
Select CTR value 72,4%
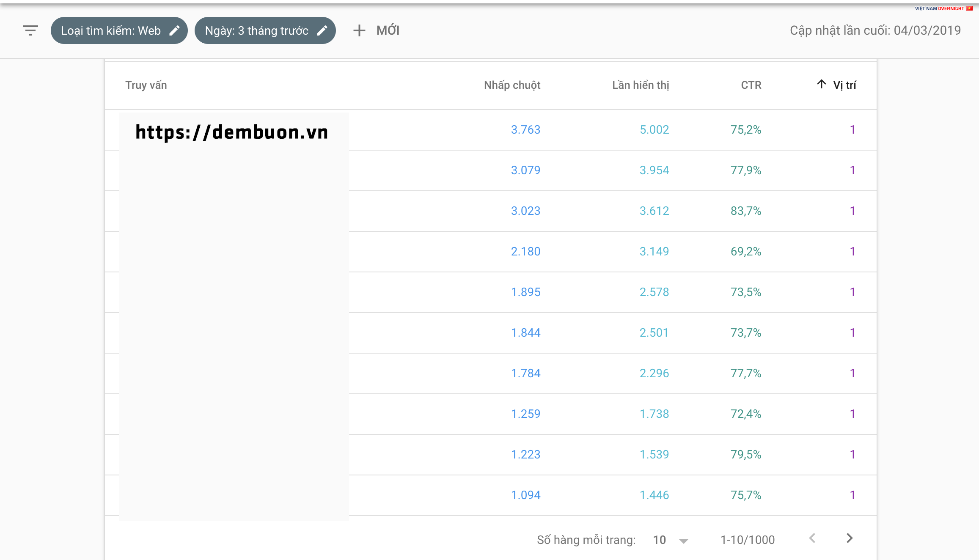click(746, 414)
